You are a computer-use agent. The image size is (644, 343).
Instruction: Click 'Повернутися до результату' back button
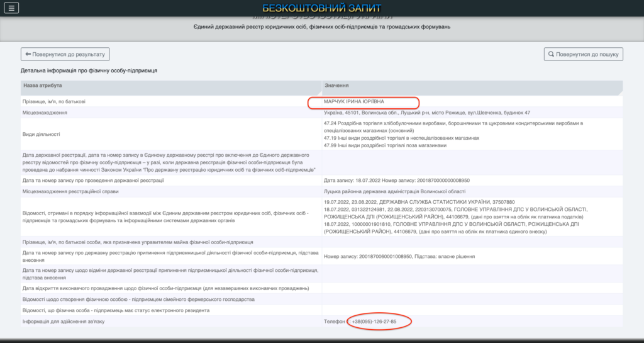(65, 54)
